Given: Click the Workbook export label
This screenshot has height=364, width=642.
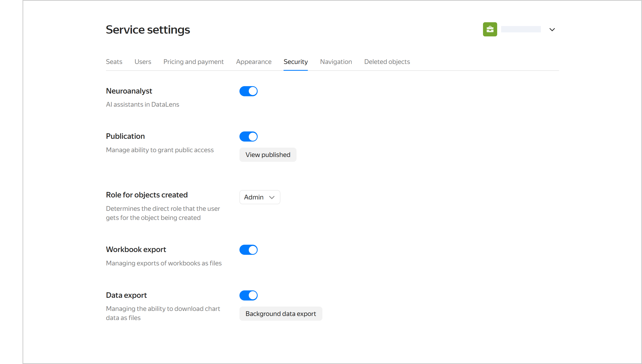Looking at the screenshot, I should (136, 249).
